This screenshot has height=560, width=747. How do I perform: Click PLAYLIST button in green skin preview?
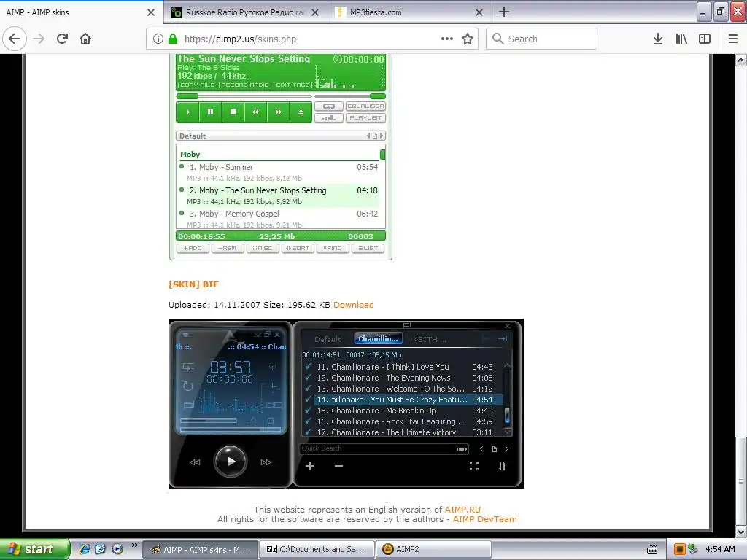(x=365, y=117)
